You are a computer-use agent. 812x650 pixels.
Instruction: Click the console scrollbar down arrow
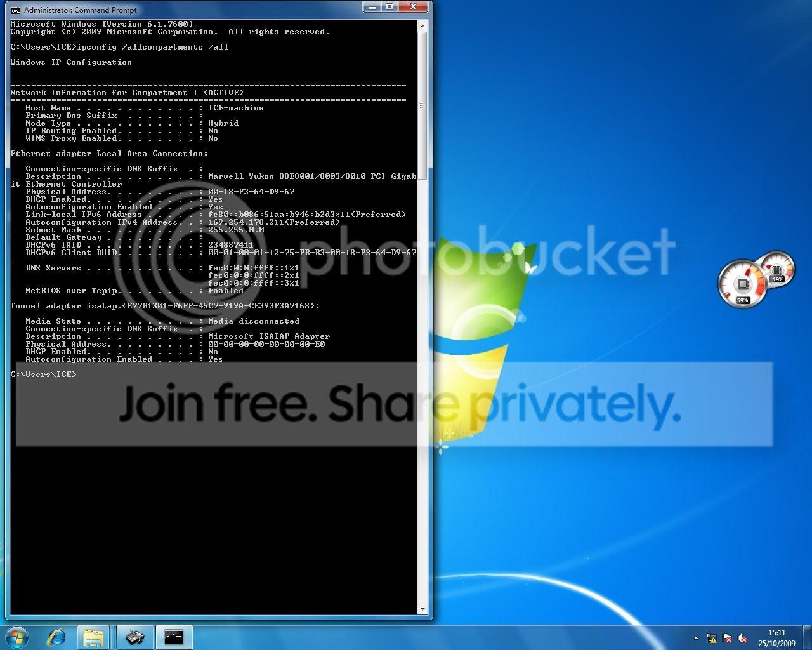422,609
